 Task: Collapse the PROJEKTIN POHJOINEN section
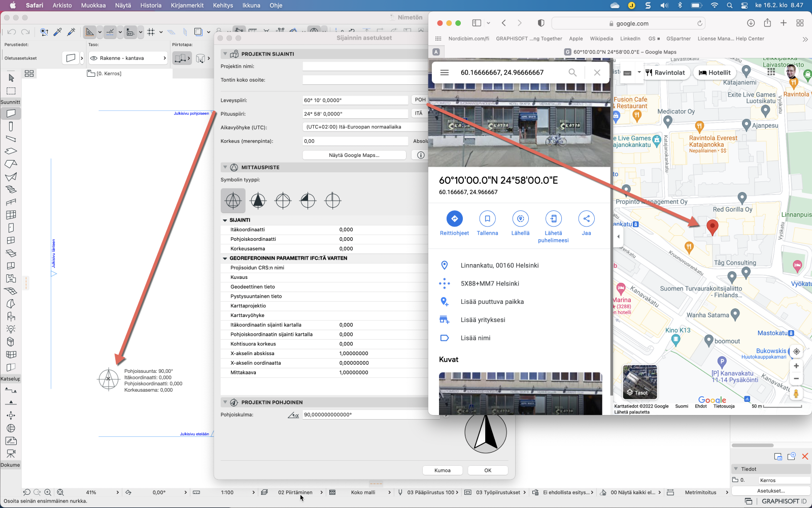pos(225,402)
